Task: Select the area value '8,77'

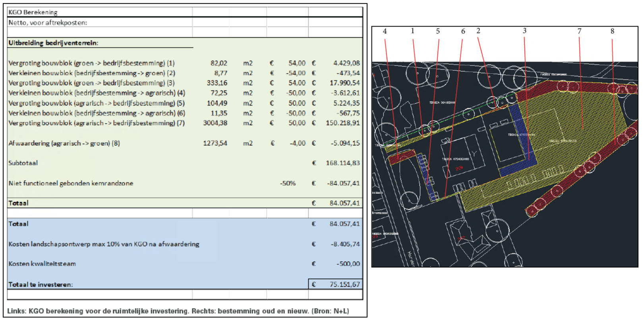Action: (x=221, y=73)
